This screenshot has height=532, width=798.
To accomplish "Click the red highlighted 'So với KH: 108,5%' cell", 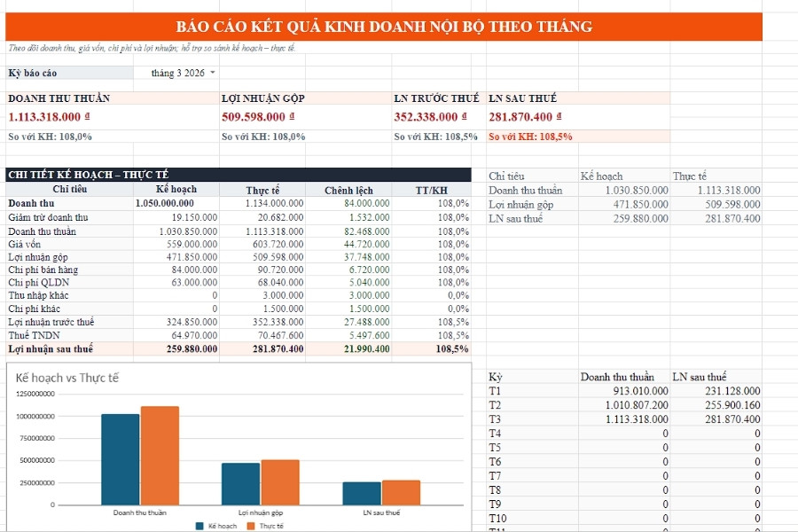I will point(578,137).
